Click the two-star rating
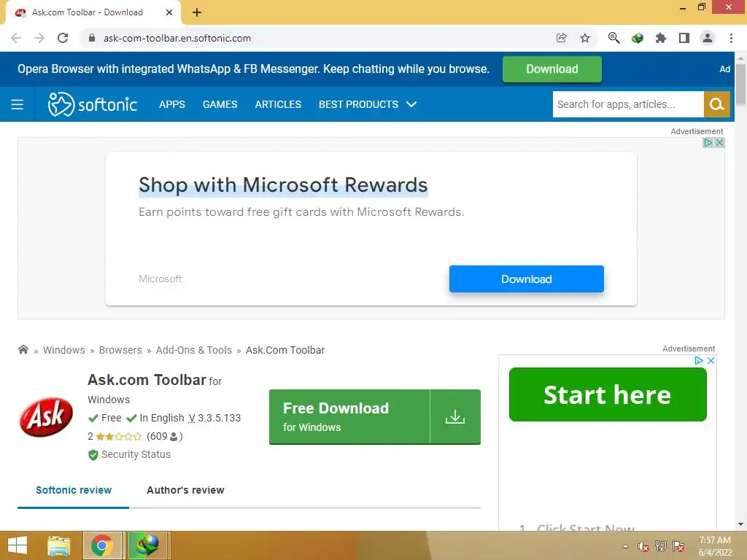Viewport: 747px width, 560px height. pos(119,436)
